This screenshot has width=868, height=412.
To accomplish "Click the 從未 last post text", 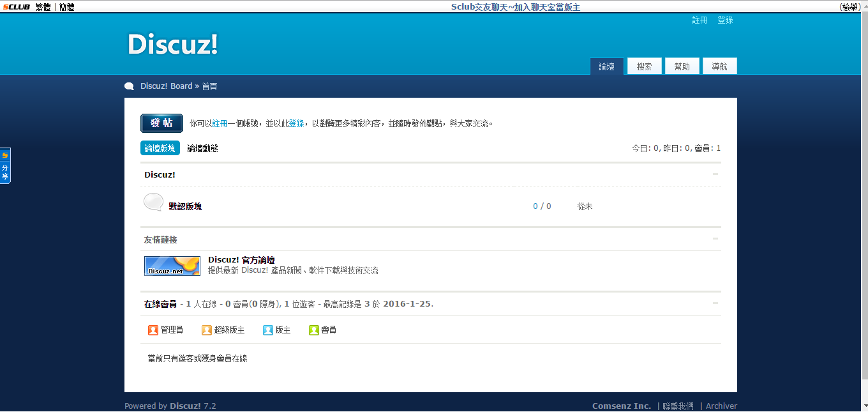I will tap(585, 207).
